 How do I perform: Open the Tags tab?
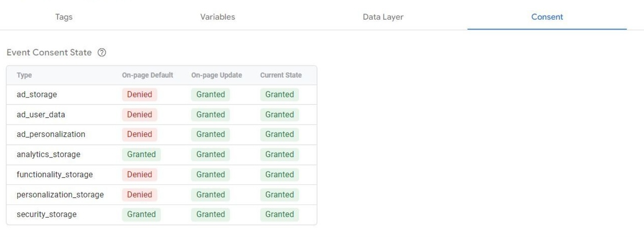tap(64, 17)
